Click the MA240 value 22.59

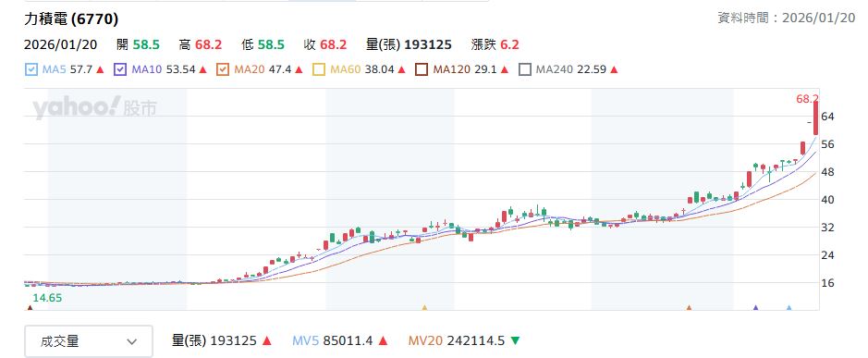tap(592, 69)
